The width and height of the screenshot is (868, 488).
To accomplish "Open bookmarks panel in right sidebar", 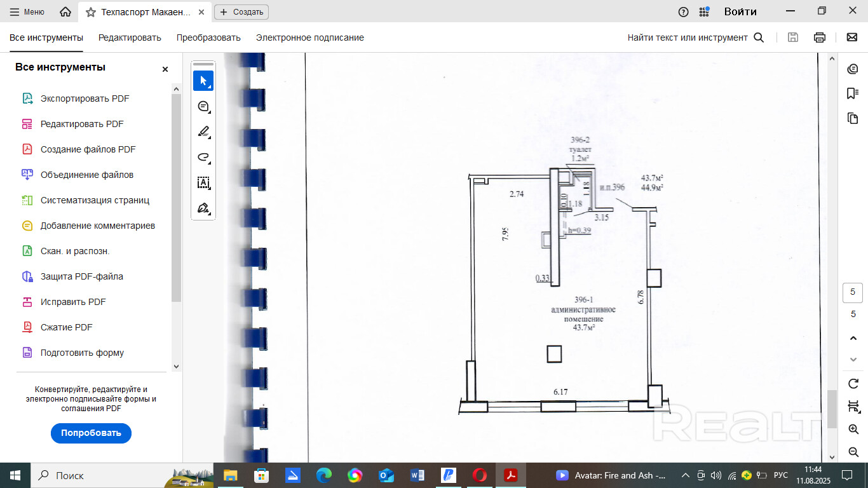I will coord(853,94).
